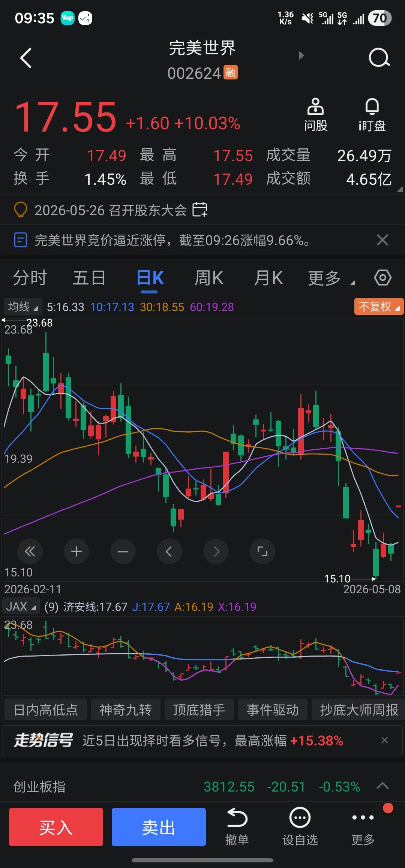The height and width of the screenshot is (868, 405).
Task: Go back with the left arrow
Action: [x=25, y=58]
